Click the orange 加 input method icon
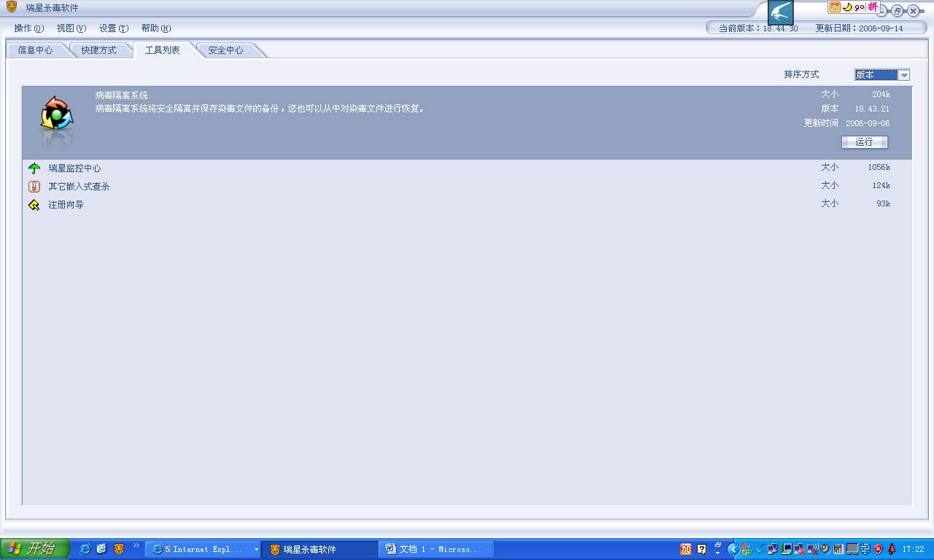 835,7
